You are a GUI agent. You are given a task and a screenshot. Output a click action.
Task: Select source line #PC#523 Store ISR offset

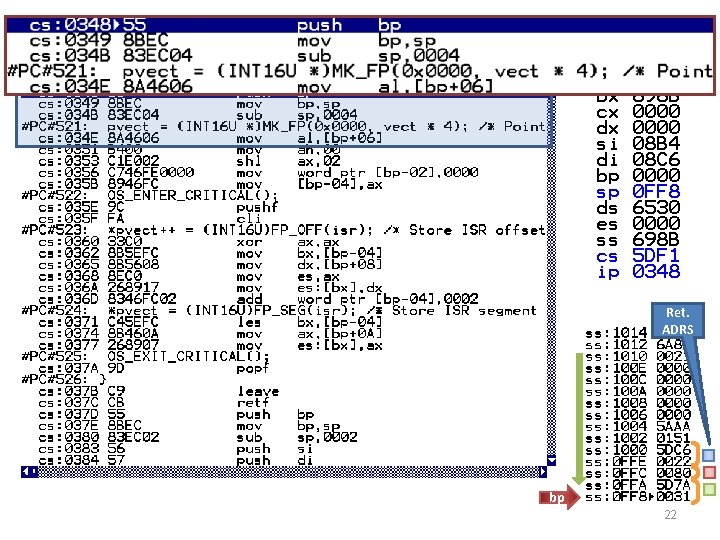pos(283,230)
